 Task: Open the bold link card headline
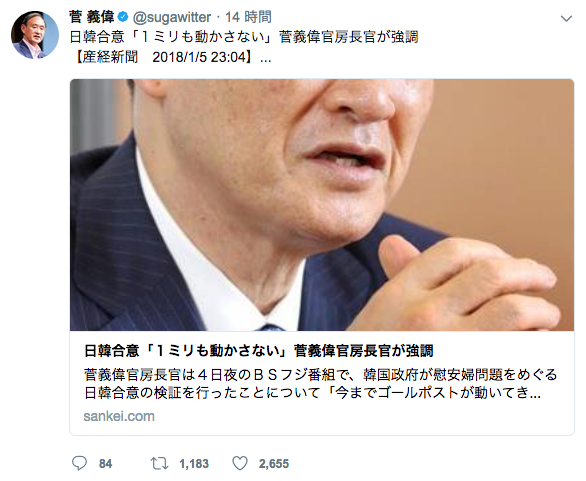coord(259,351)
